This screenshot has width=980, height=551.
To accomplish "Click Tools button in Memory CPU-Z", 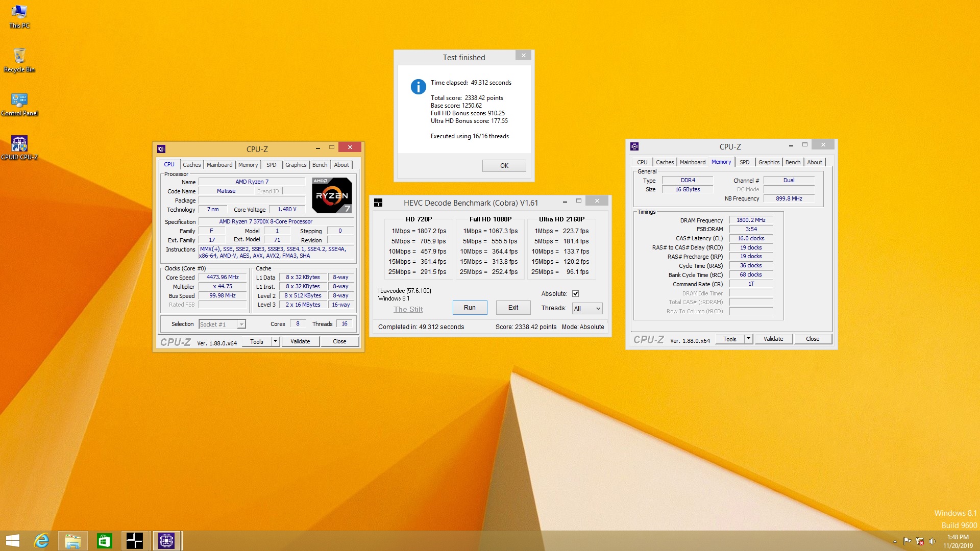I will tap(730, 339).
